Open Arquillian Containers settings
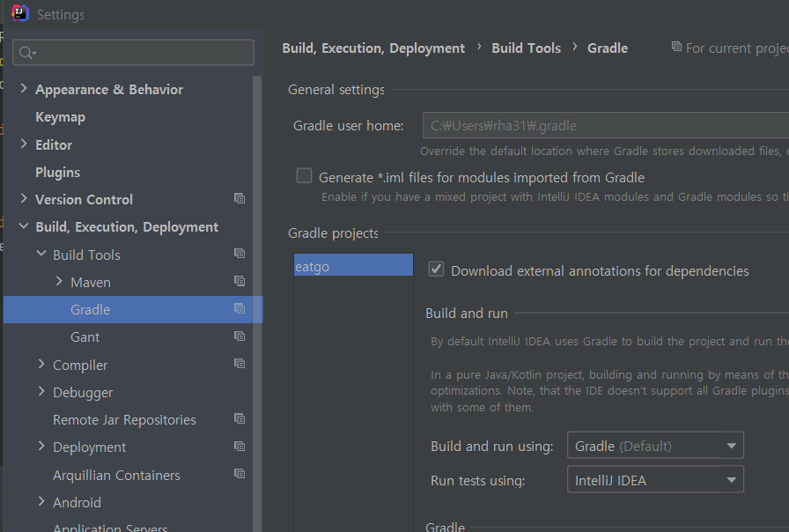The height and width of the screenshot is (532, 789). pyautogui.click(x=116, y=475)
